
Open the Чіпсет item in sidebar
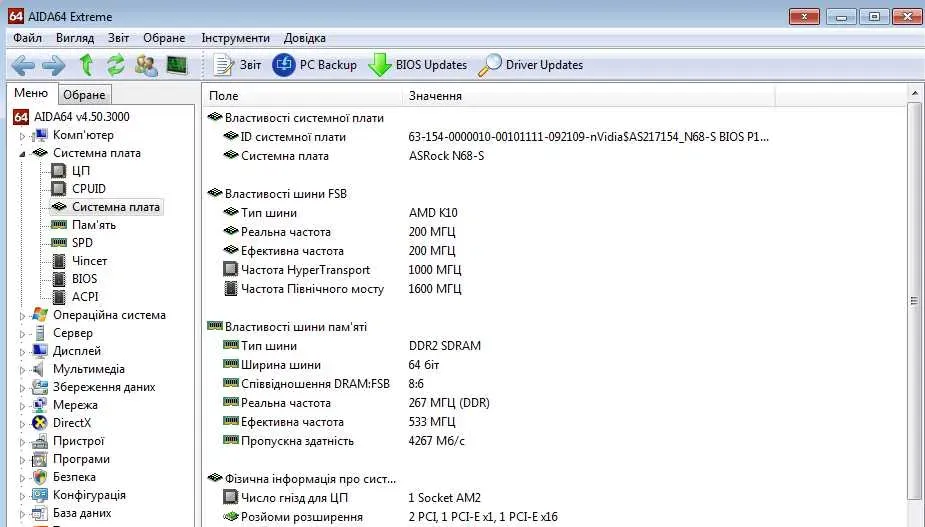(x=89, y=261)
